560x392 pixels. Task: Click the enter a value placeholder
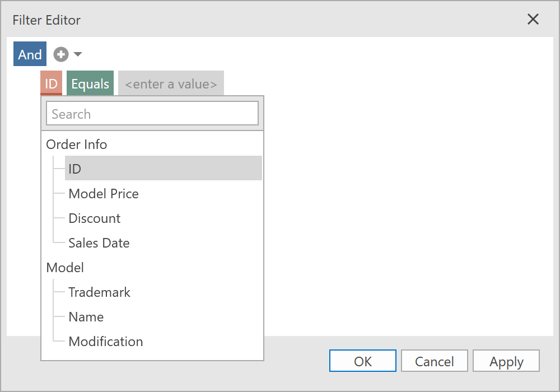coord(171,84)
